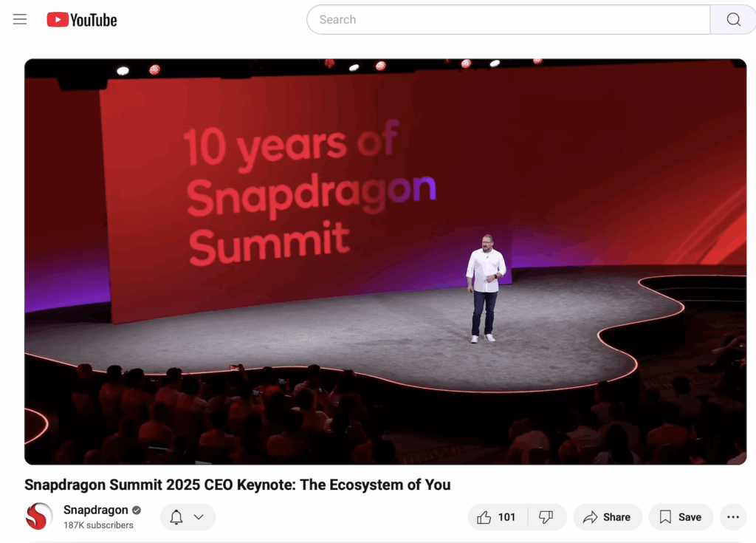Image resolution: width=756 pixels, height=543 pixels.
Task: Click the Save button label
Action: point(690,517)
